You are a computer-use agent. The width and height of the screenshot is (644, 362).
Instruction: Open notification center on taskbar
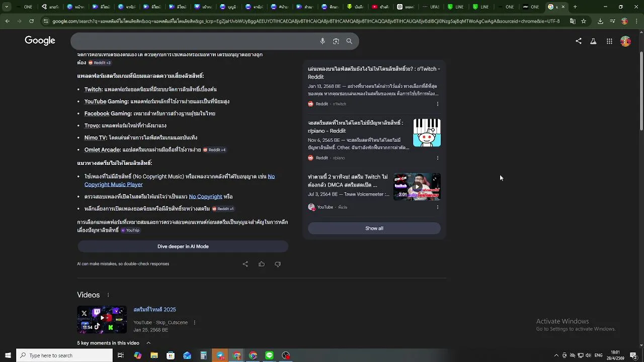[x=633, y=355]
